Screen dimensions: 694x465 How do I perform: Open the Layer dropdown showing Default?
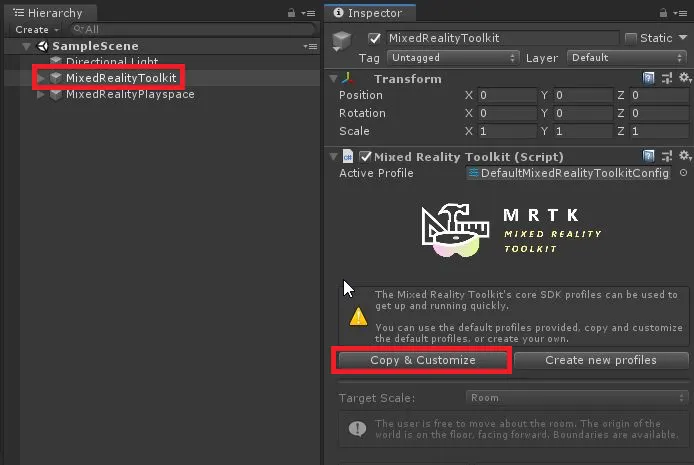(626, 58)
